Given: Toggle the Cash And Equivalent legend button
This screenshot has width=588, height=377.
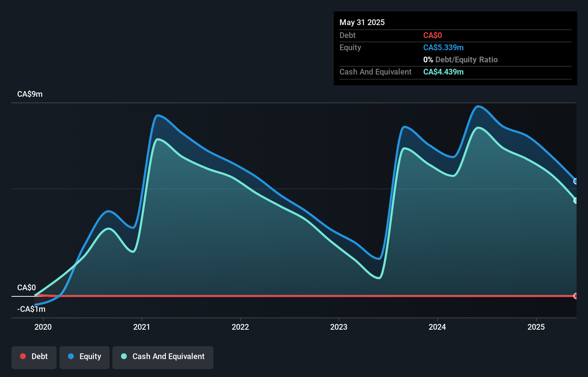Looking at the screenshot, I should [x=163, y=357].
